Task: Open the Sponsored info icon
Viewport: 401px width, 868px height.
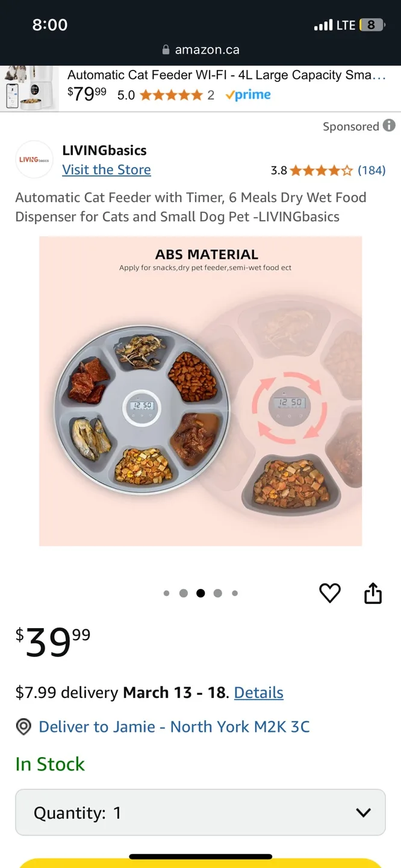Action: point(390,125)
